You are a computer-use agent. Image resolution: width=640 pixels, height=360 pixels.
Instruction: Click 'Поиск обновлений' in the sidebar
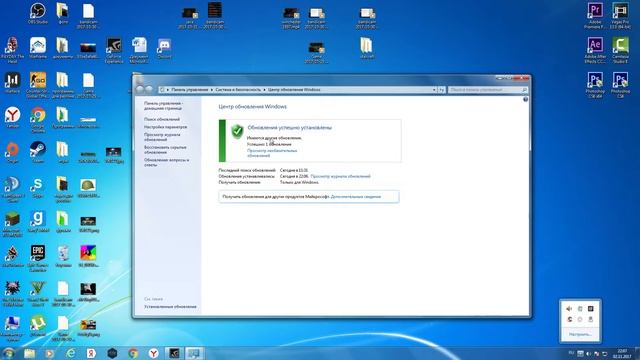[162, 119]
